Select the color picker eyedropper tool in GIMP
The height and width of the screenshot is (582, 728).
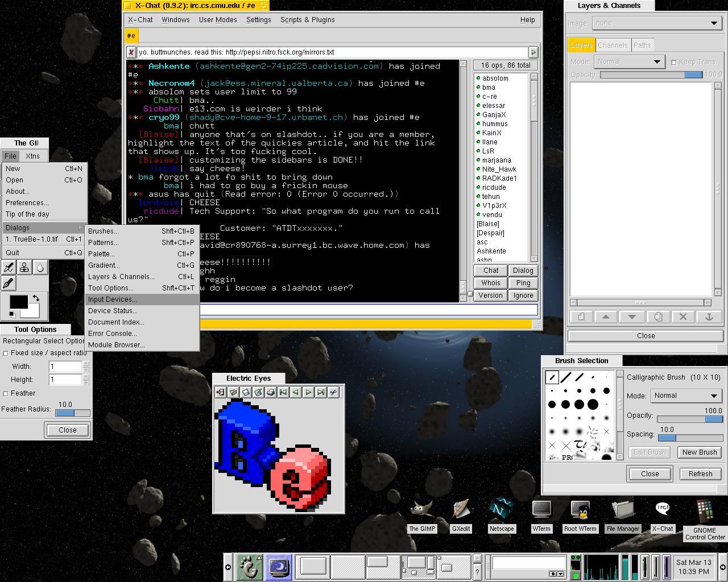point(9,267)
